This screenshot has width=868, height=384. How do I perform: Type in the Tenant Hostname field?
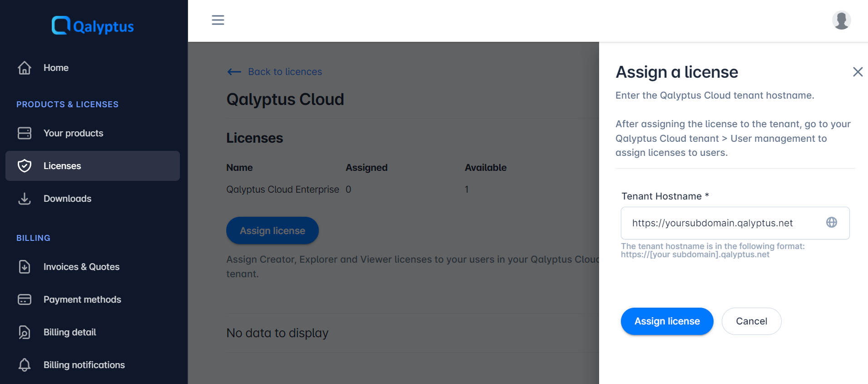click(x=724, y=223)
